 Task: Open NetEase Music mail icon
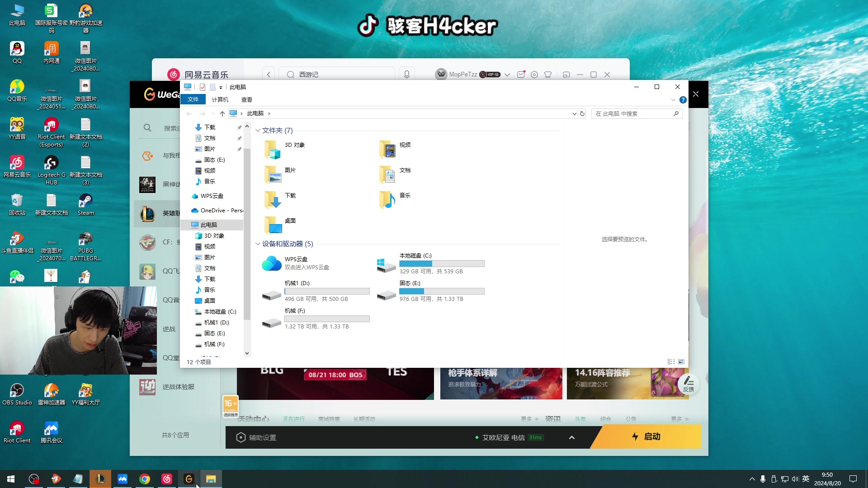(521, 75)
